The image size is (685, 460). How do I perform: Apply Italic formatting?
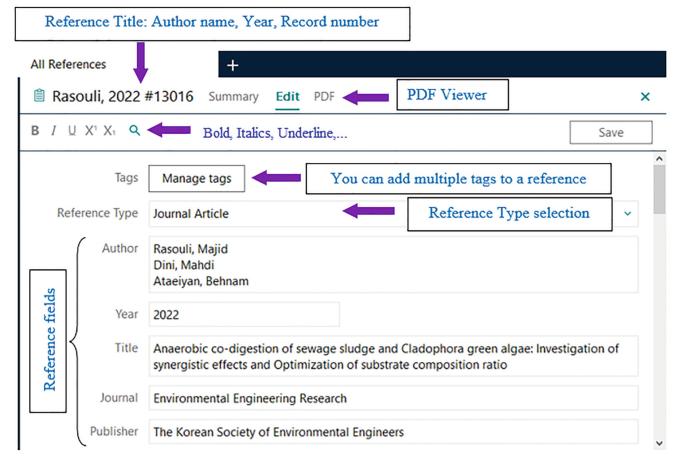54,131
